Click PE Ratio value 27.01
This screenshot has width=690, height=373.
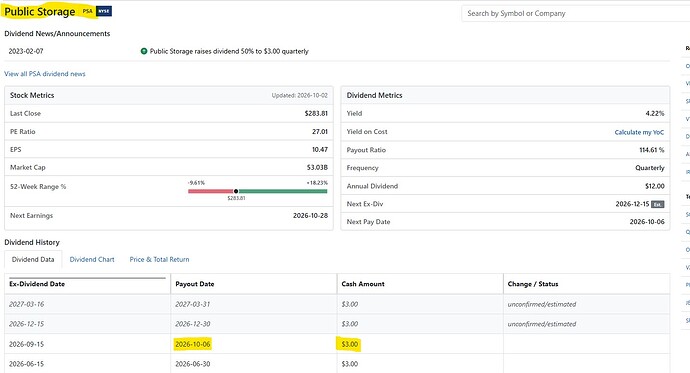(320, 132)
